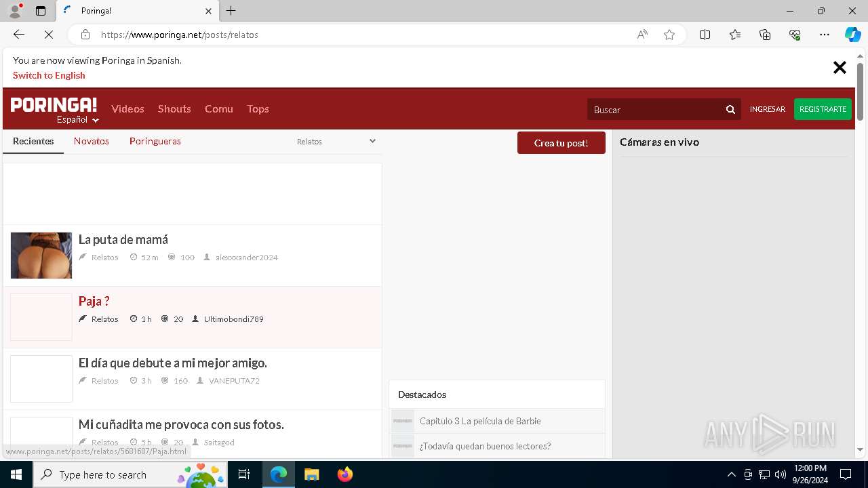Open the Comu menu
Viewport: 868px width, 488px height.
tap(219, 108)
